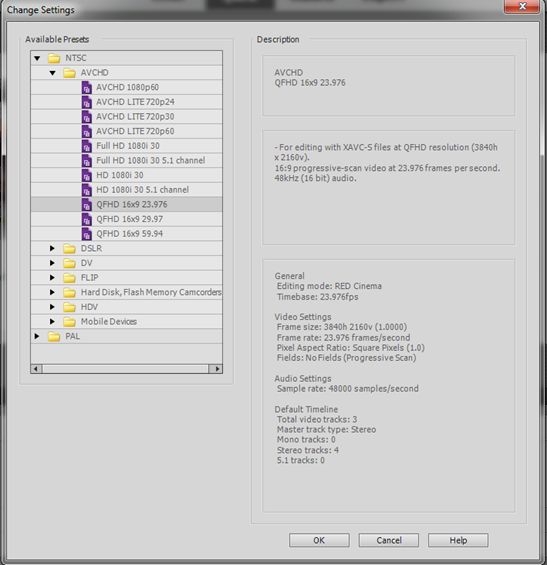Image resolution: width=547 pixels, height=565 pixels.
Task: Click the HDV folder icon
Action: tap(69, 307)
